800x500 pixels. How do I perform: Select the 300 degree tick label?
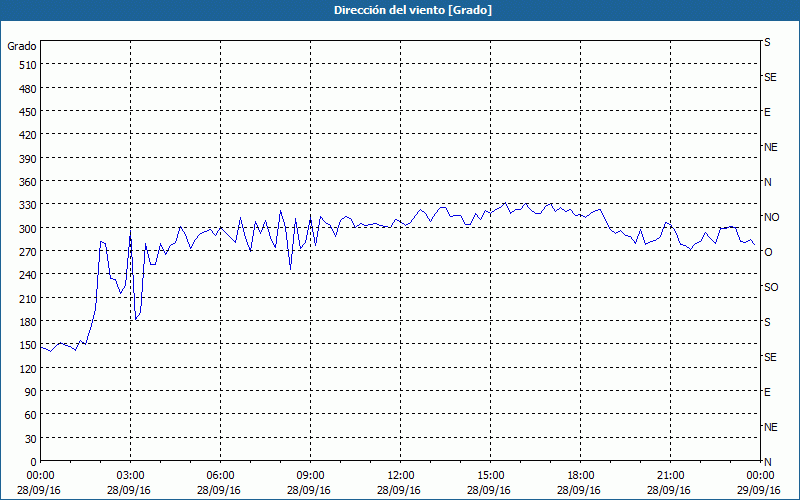click(x=28, y=229)
